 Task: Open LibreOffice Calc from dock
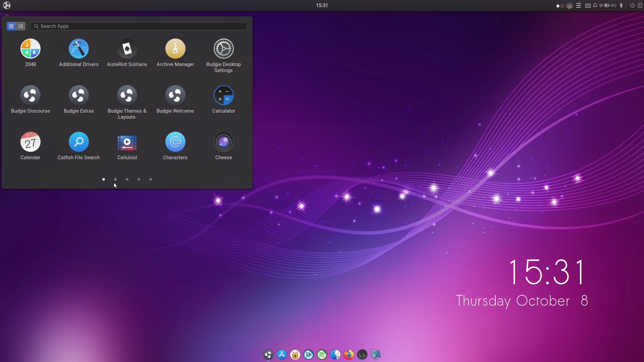pyautogui.click(x=322, y=355)
